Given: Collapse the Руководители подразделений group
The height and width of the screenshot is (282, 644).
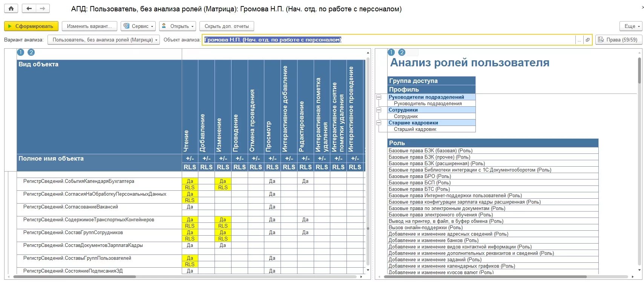Looking at the screenshot, I should pyautogui.click(x=379, y=97).
